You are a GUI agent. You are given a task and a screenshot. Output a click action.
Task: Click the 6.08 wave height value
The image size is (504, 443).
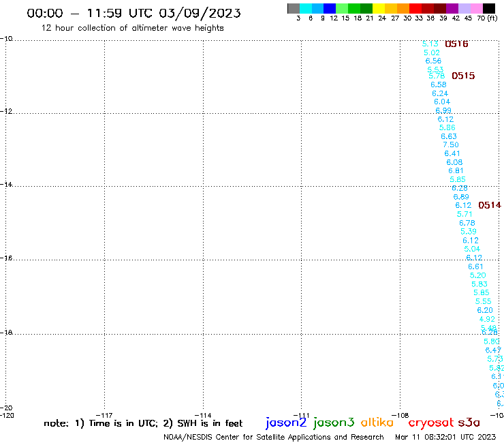click(454, 162)
